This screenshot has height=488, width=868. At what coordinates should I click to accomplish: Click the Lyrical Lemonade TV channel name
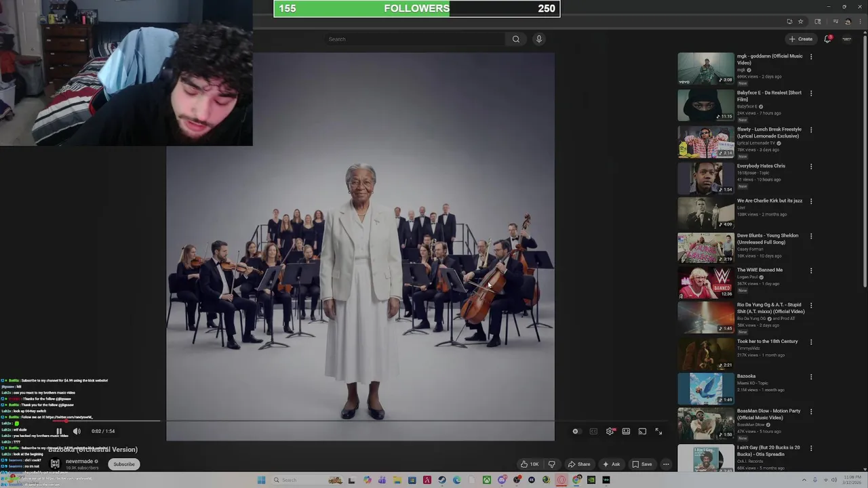click(x=755, y=143)
